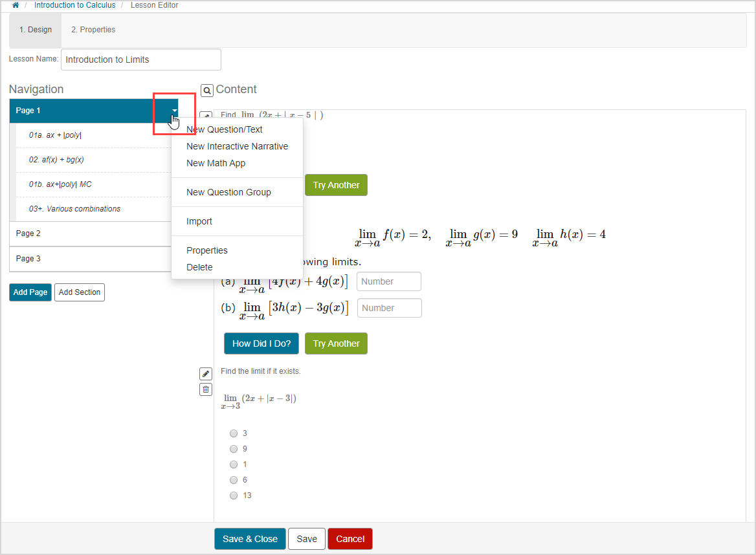This screenshot has width=756, height=555.
Task: Click the magnifier icon beside Content
Action: [207, 91]
